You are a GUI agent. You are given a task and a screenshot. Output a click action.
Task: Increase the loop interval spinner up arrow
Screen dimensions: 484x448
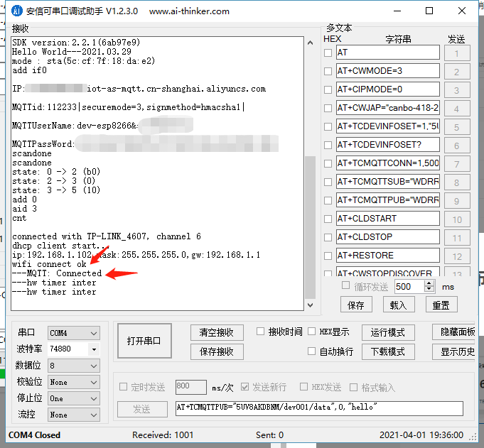click(429, 283)
